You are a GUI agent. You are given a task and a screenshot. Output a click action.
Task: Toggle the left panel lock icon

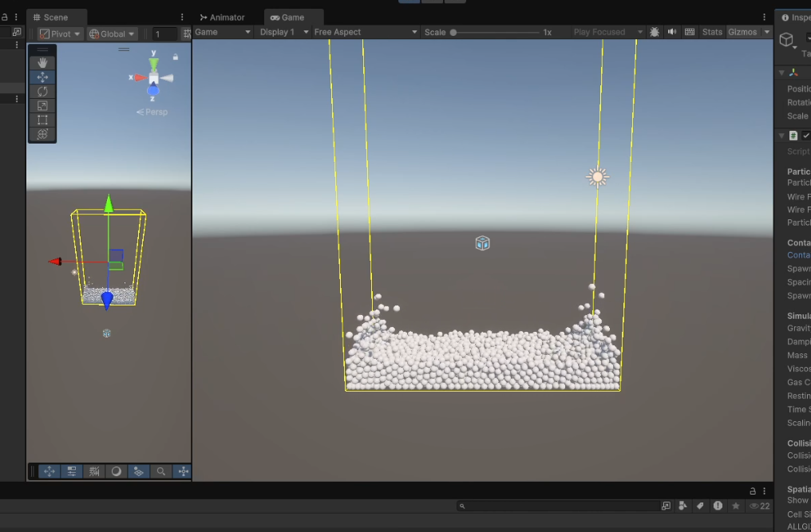(x=5, y=17)
